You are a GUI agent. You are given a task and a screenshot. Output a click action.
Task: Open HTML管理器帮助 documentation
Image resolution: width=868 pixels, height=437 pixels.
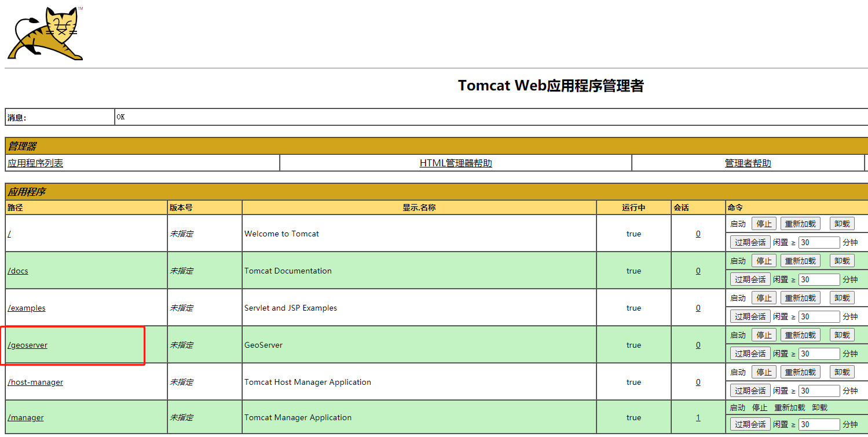coord(455,163)
